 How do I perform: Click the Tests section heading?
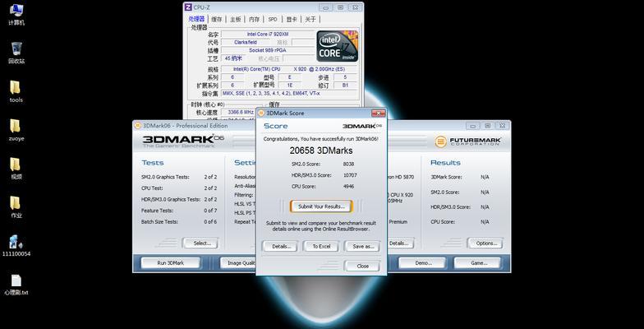[153, 163]
